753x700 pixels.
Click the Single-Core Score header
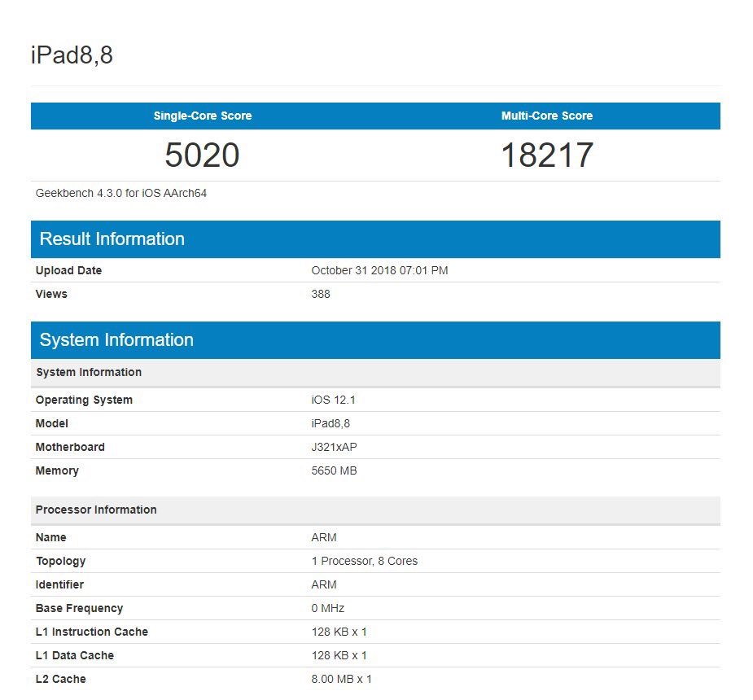pyautogui.click(x=203, y=116)
